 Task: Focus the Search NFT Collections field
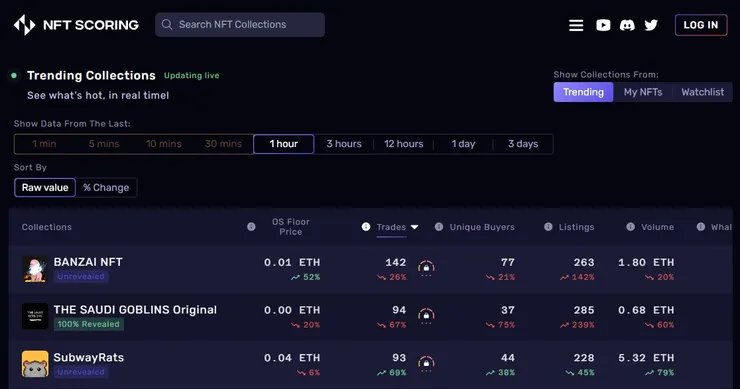(x=240, y=25)
